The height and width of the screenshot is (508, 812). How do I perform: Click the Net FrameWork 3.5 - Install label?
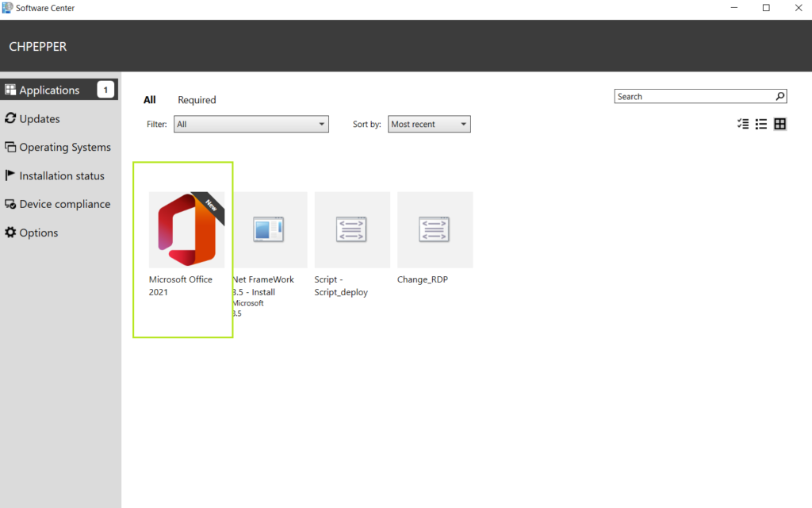click(263, 286)
